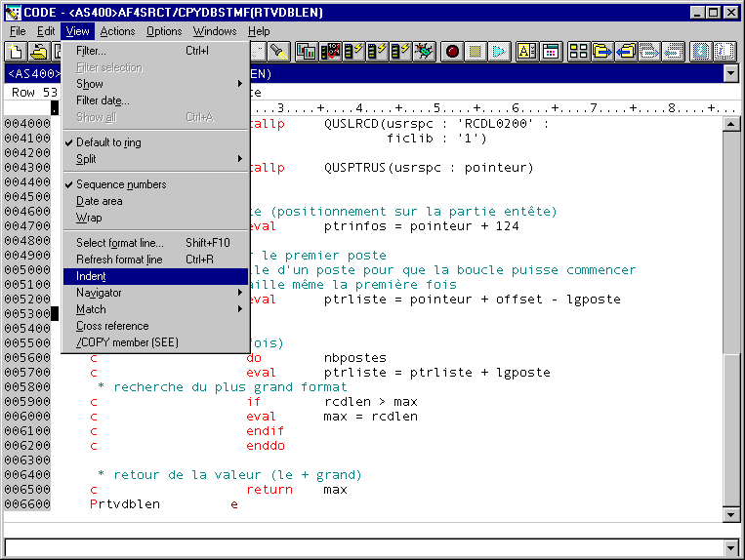Click the green stop square icon

pos(476,52)
